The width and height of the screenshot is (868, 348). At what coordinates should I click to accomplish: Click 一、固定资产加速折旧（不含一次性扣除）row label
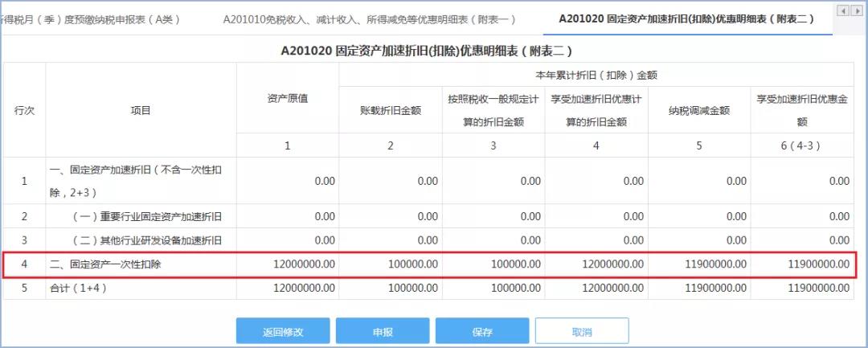[x=136, y=181]
